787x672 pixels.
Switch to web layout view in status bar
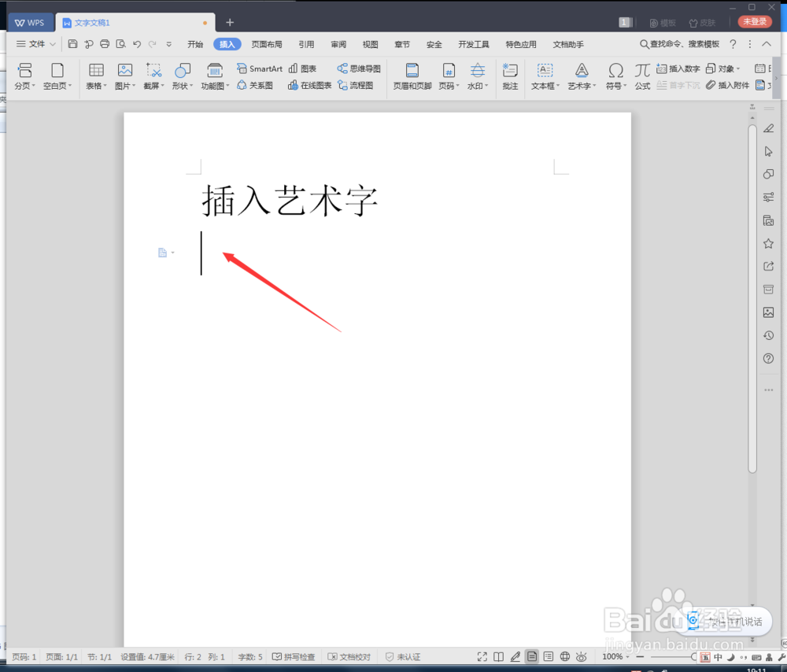(x=565, y=656)
